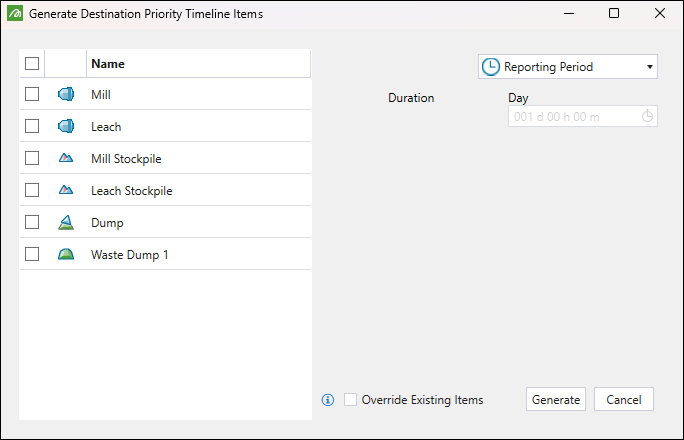Tick the Leach checkbox
684x440 pixels.
click(32, 126)
